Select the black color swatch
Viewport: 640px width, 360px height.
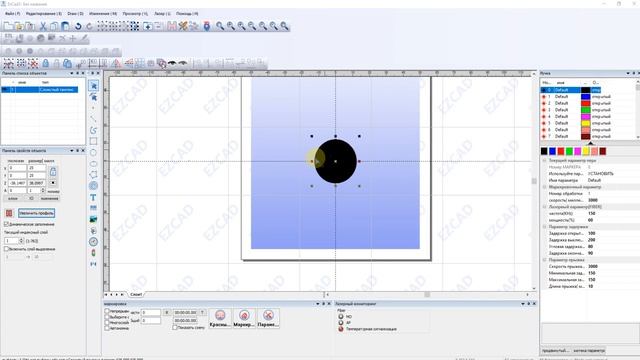pyautogui.click(x=544, y=151)
